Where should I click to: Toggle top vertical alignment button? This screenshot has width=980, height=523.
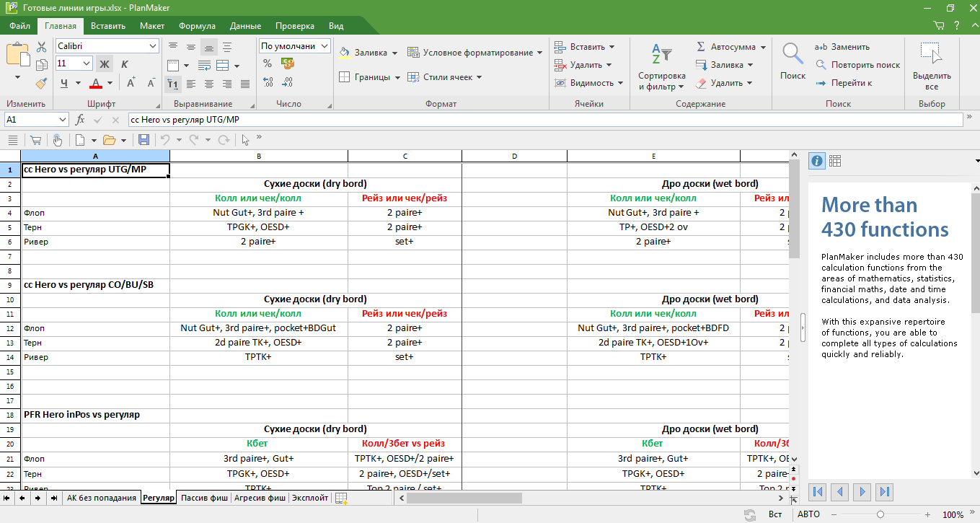[x=173, y=47]
